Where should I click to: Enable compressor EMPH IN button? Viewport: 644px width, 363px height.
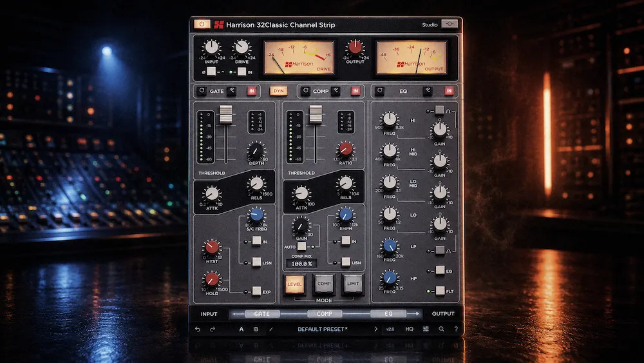(346, 241)
